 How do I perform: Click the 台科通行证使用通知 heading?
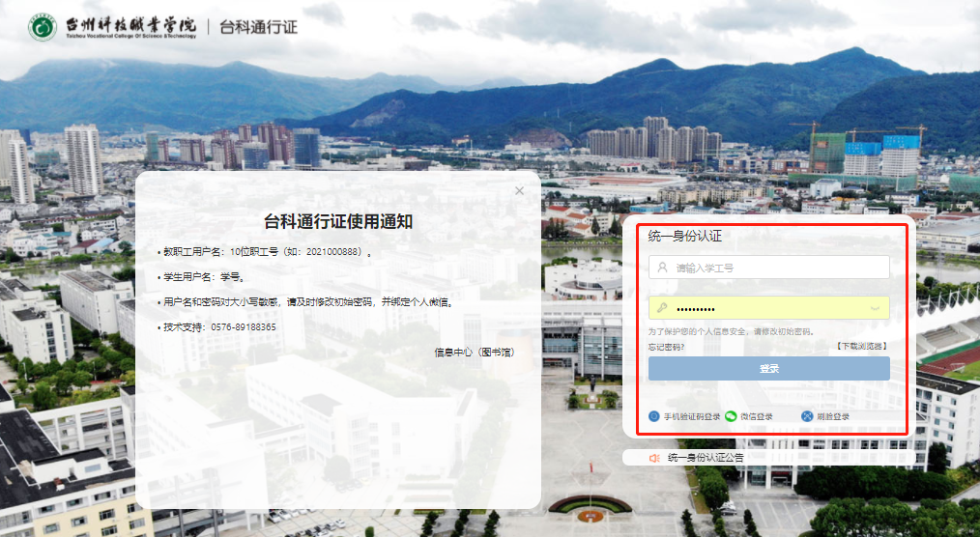pos(338,222)
